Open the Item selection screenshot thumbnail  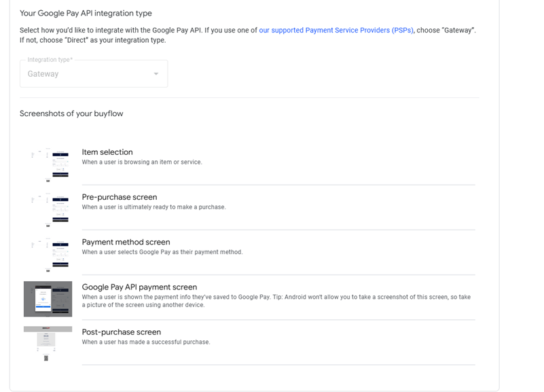click(x=48, y=164)
